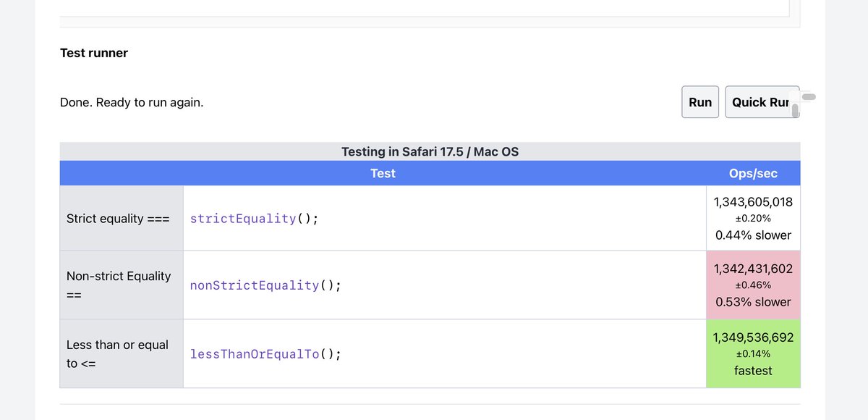The height and width of the screenshot is (420, 868).
Task: Click the strictEquality(); code snippet
Action: 254,219
